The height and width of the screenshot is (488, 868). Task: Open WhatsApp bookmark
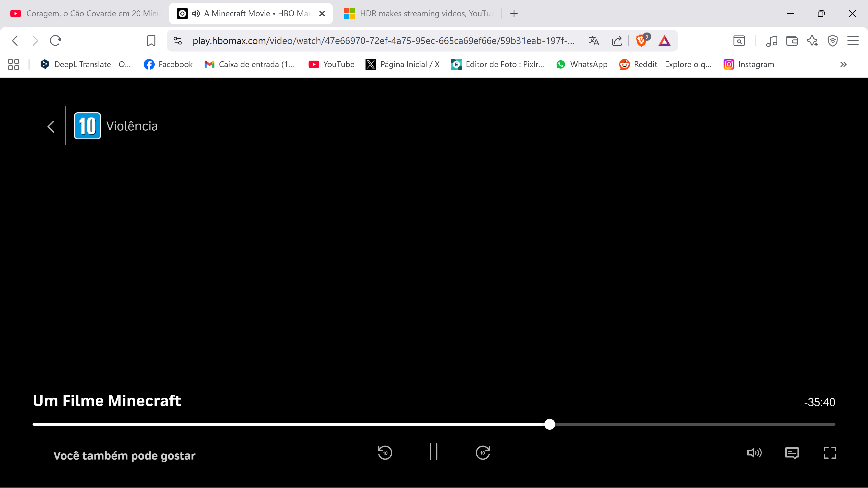point(582,64)
